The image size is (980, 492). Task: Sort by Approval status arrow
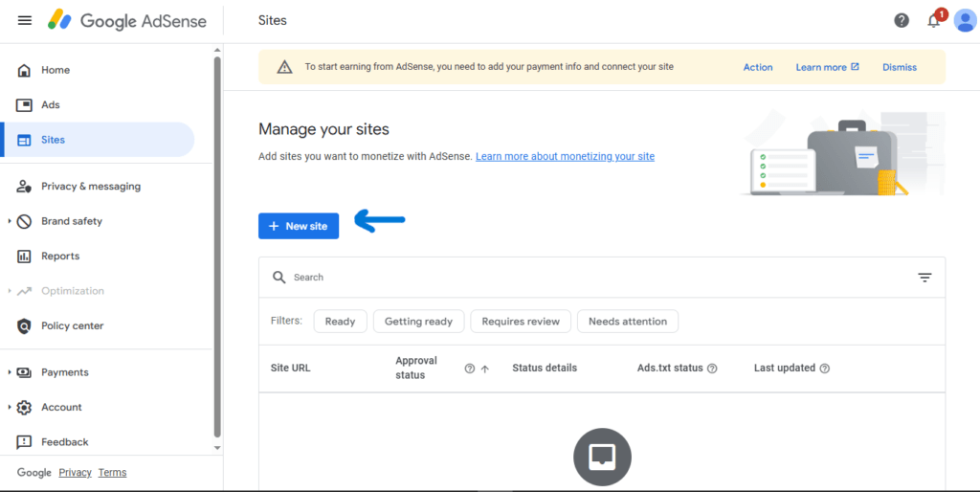pos(485,369)
